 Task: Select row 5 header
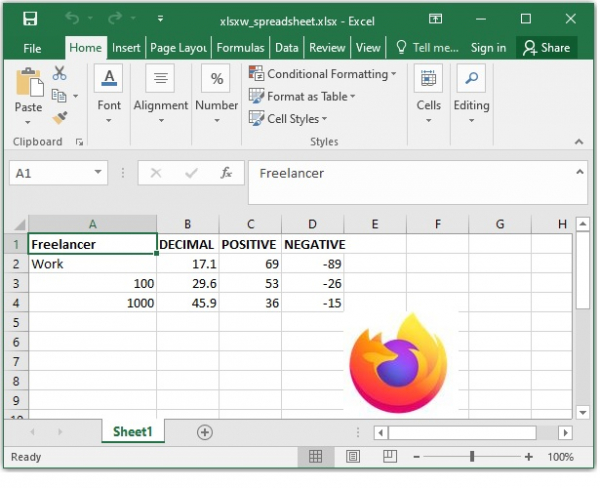[x=16, y=322]
